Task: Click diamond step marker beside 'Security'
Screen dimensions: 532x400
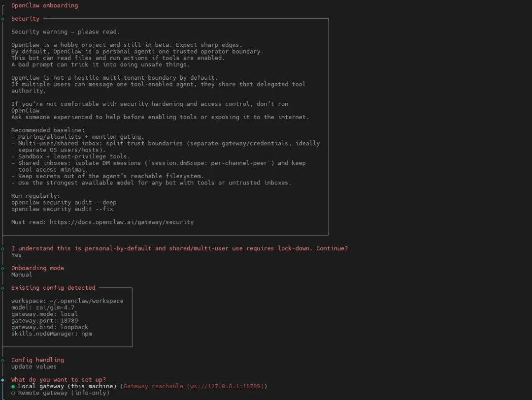Action: 3,19
